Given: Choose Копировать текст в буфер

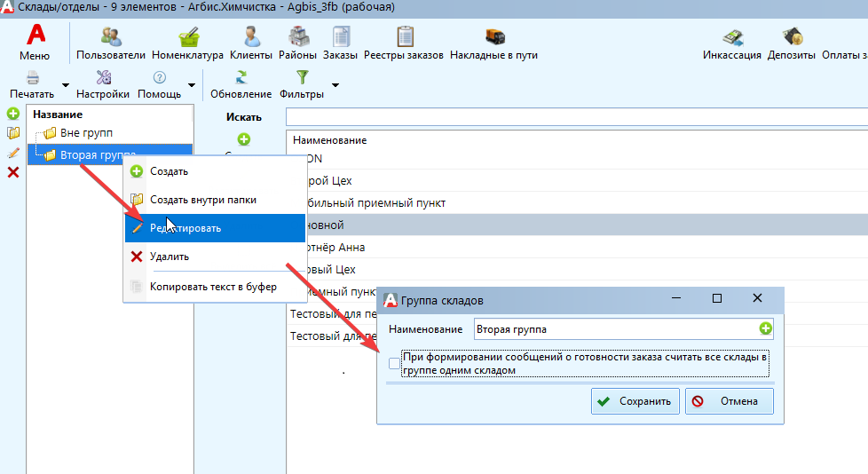Looking at the screenshot, I should [215, 287].
